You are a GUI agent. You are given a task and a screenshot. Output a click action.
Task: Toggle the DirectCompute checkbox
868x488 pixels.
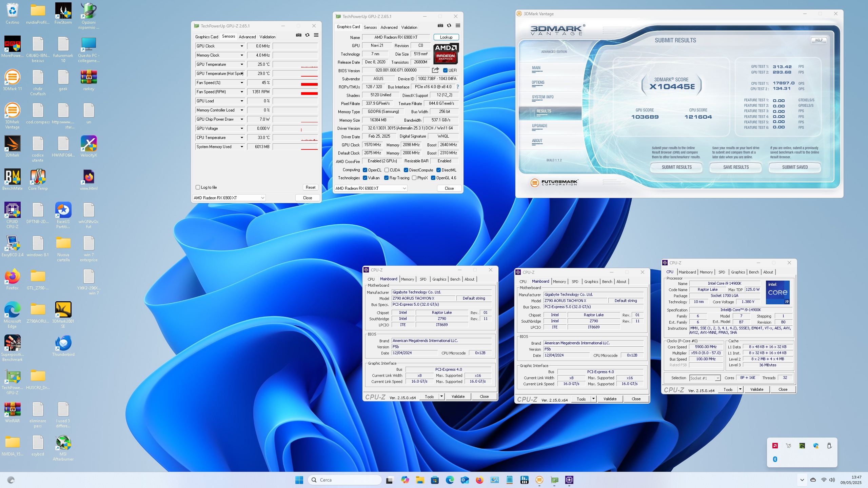[x=406, y=170]
